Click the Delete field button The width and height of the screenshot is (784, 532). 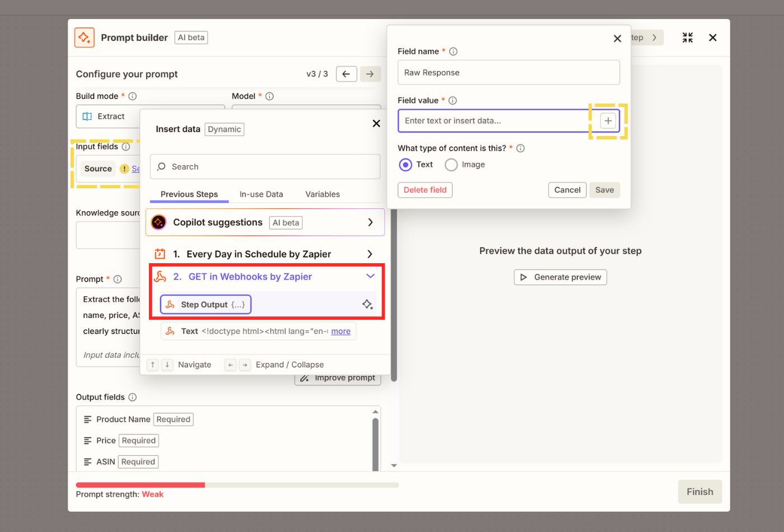point(425,190)
